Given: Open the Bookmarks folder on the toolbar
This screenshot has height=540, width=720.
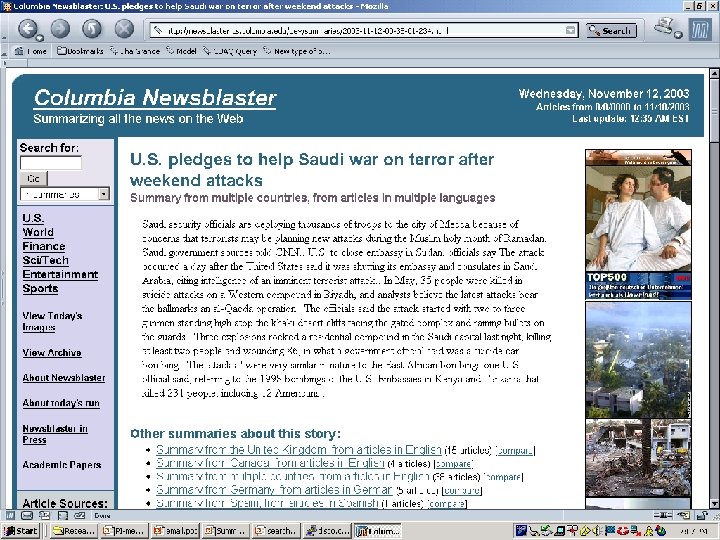Looking at the screenshot, I should click(x=80, y=51).
